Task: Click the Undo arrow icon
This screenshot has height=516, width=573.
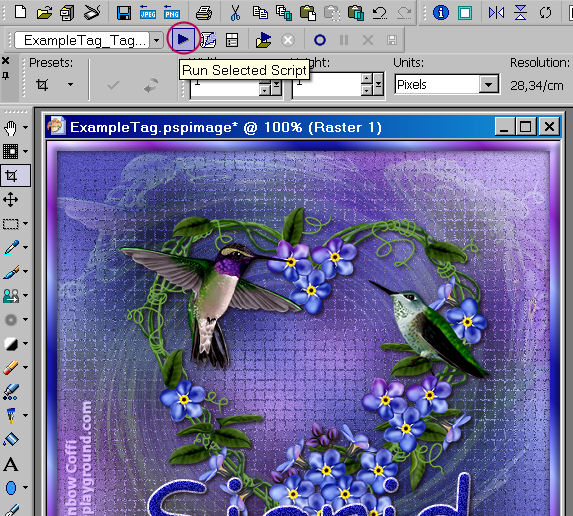Action: pyautogui.click(x=380, y=13)
